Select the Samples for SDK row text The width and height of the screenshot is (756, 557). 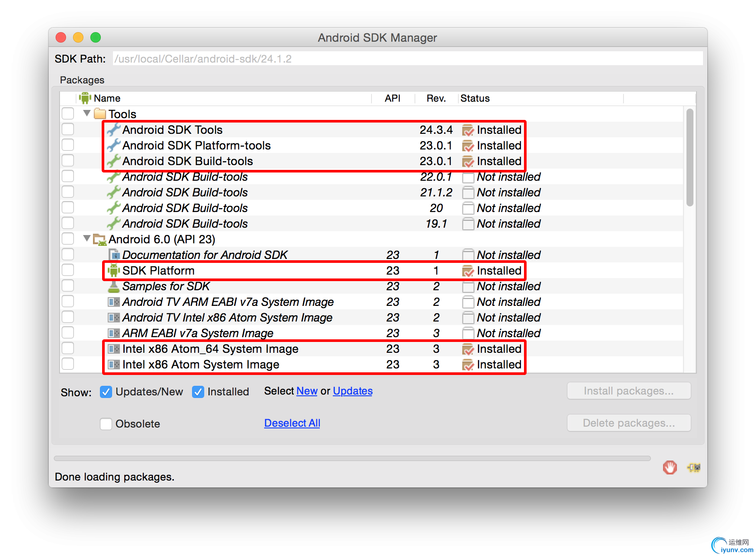pos(166,286)
